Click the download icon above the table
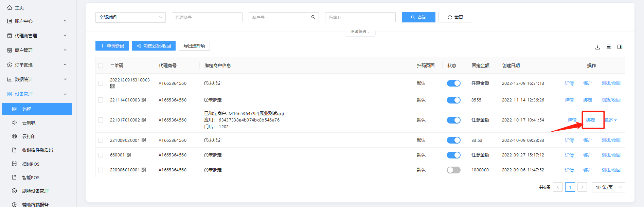Viewport: 644px width, 207px height. click(597, 47)
